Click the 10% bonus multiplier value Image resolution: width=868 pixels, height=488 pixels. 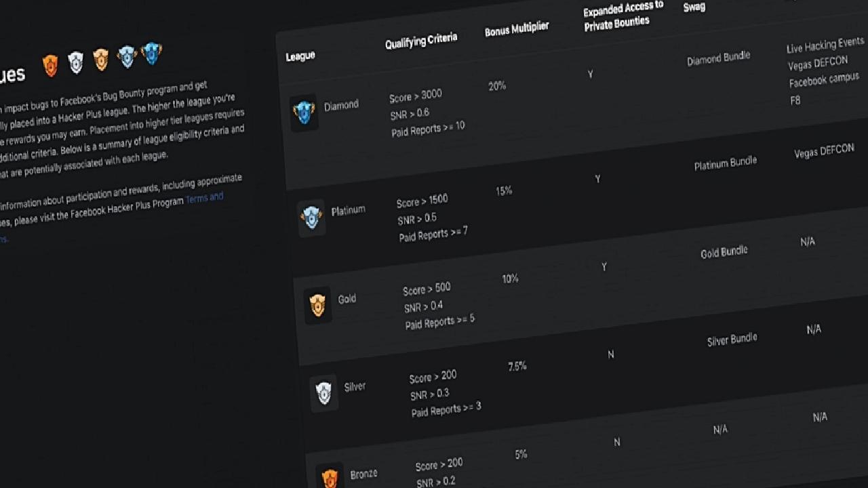[510, 279]
